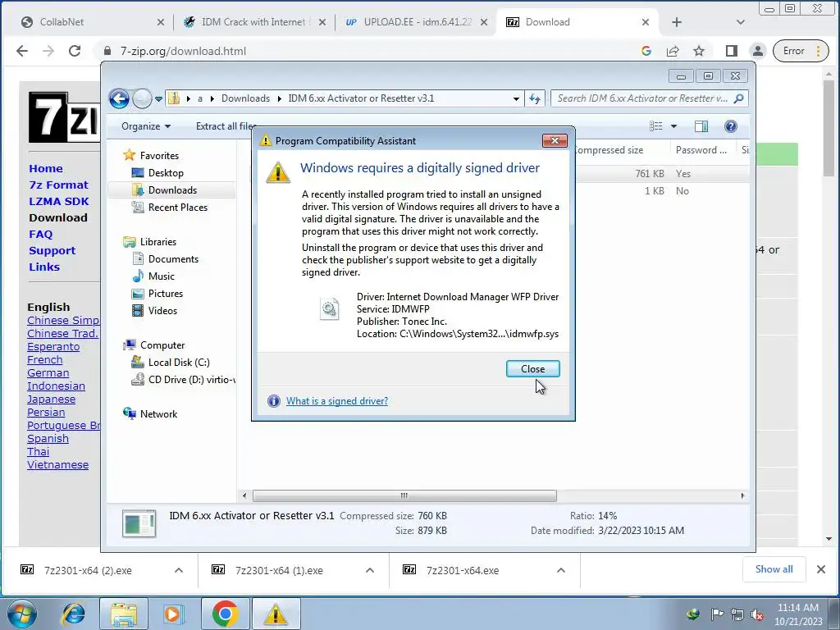
Task: Switch to CollabNet browser tab
Action: pyautogui.click(x=62, y=22)
